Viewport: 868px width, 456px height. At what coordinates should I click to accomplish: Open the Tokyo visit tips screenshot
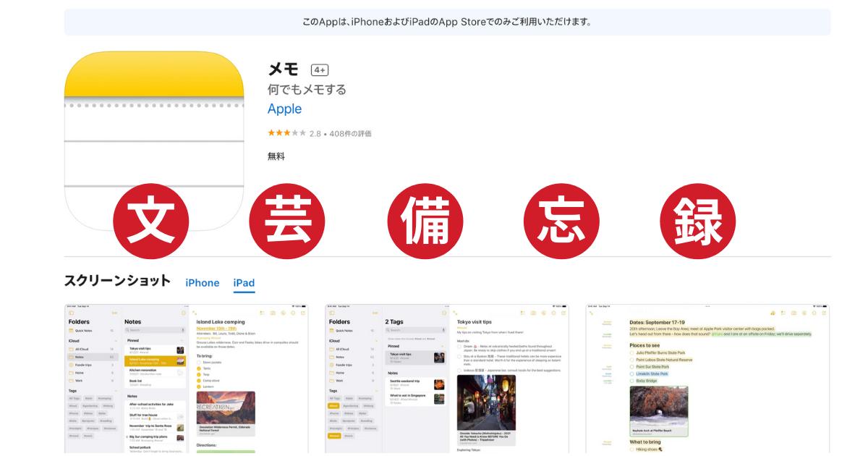(x=447, y=379)
